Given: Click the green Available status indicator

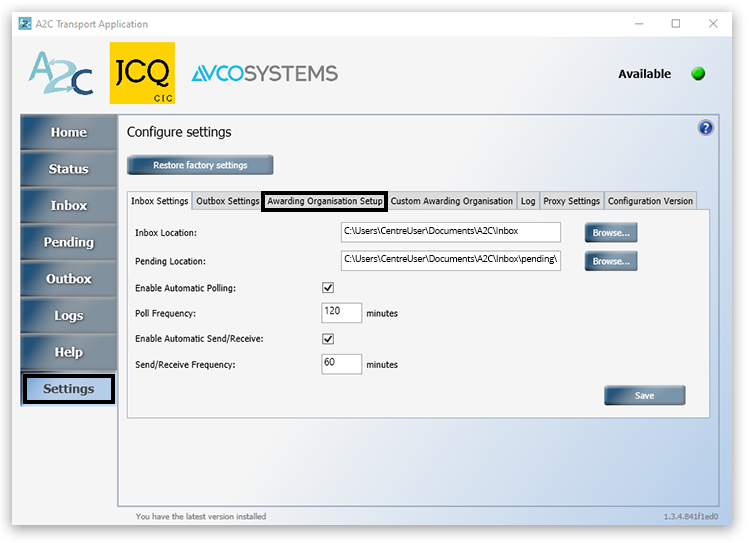Looking at the screenshot, I should click(698, 74).
